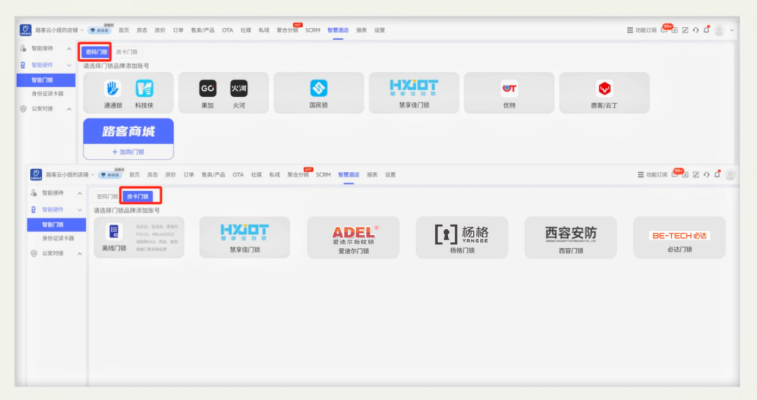The width and height of the screenshot is (757, 400).
Task: Collapse 公安对接 section in lower sidebar
Action: 80,254
